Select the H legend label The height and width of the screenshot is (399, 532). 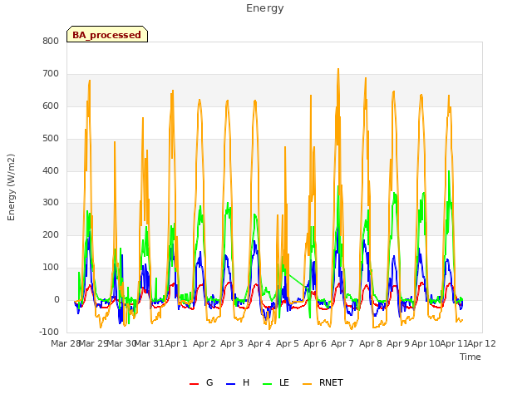click(x=246, y=382)
